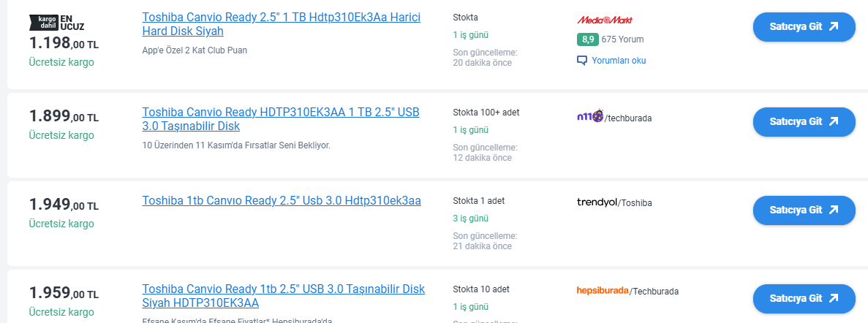Viewport: 868px width, 323px height.
Task: Click the 1.949,00 TL price
Action: pyautogui.click(x=64, y=205)
